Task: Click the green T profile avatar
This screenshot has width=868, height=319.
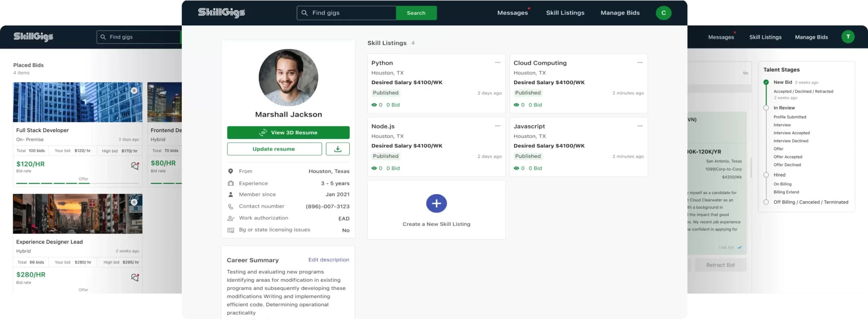Action: [848, 37]
